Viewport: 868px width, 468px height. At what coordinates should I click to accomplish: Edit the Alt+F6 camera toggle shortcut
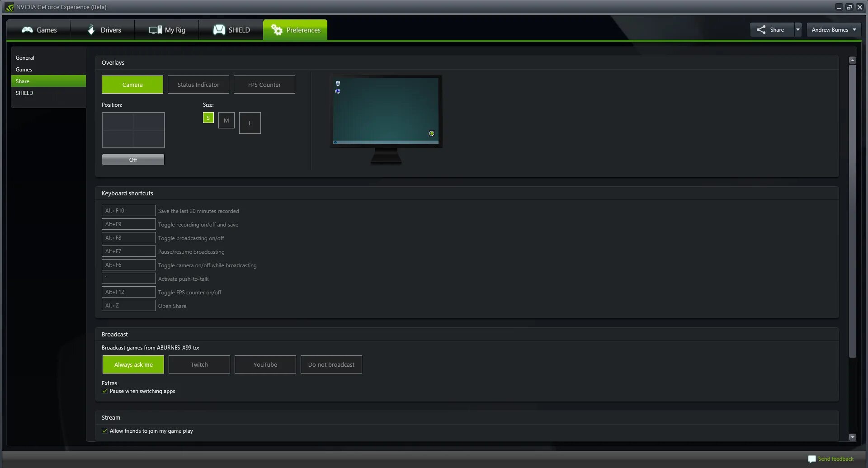(129, 265)
